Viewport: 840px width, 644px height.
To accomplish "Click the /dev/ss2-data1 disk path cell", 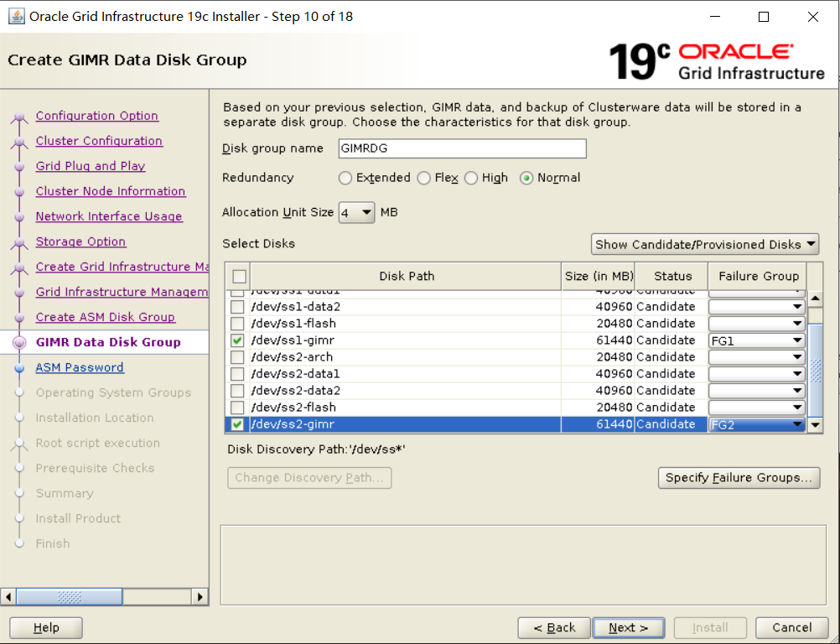I will (406, 374).
